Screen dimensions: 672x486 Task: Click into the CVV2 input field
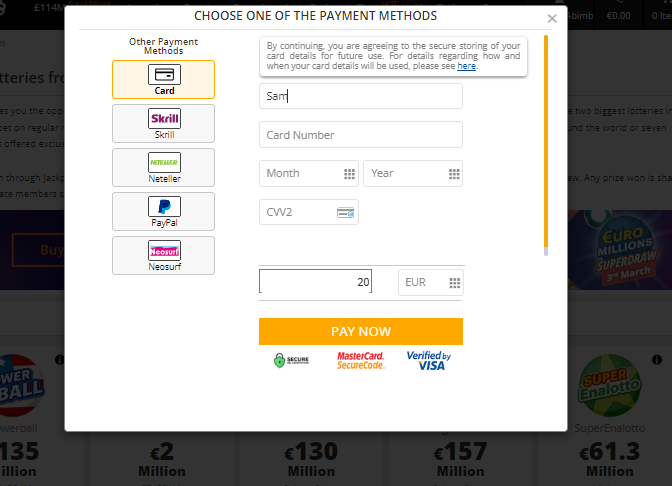pyautogui.click(x=309, y=212)
